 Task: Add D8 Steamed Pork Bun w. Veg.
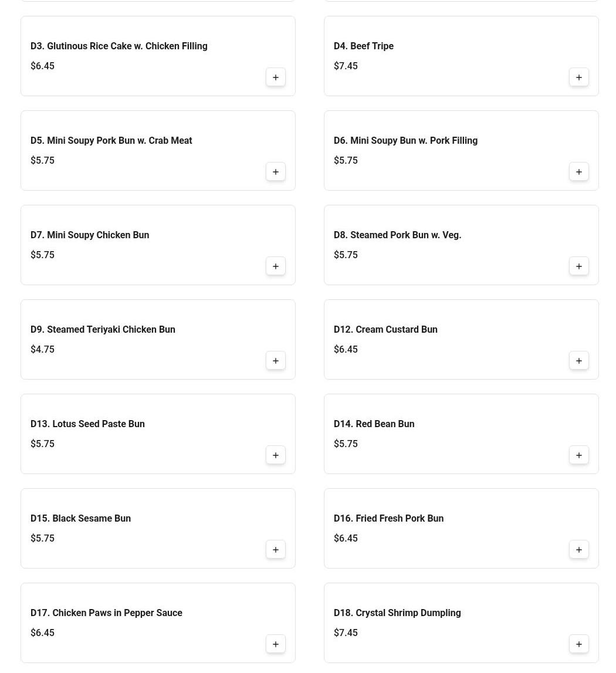(578, 266)
